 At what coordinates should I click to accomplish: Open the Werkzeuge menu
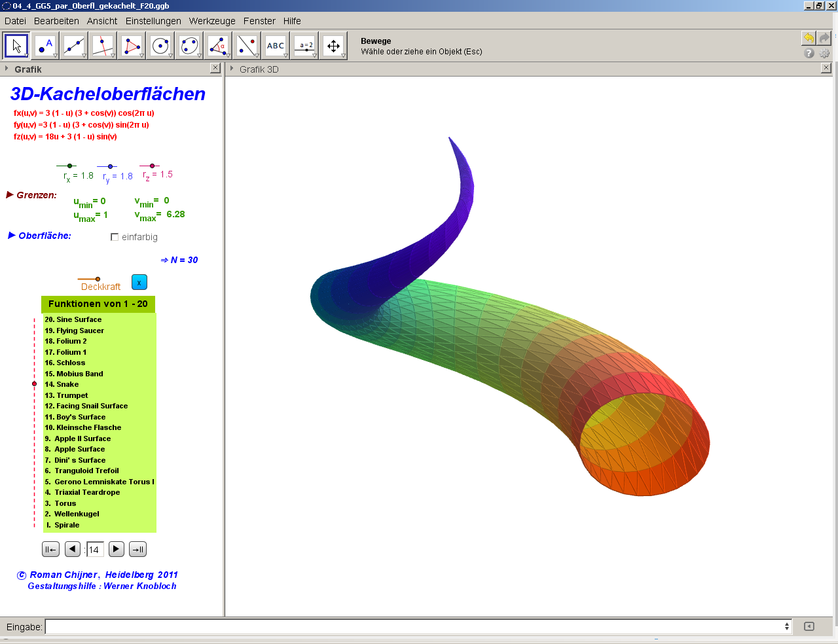[x=211, y=21]
